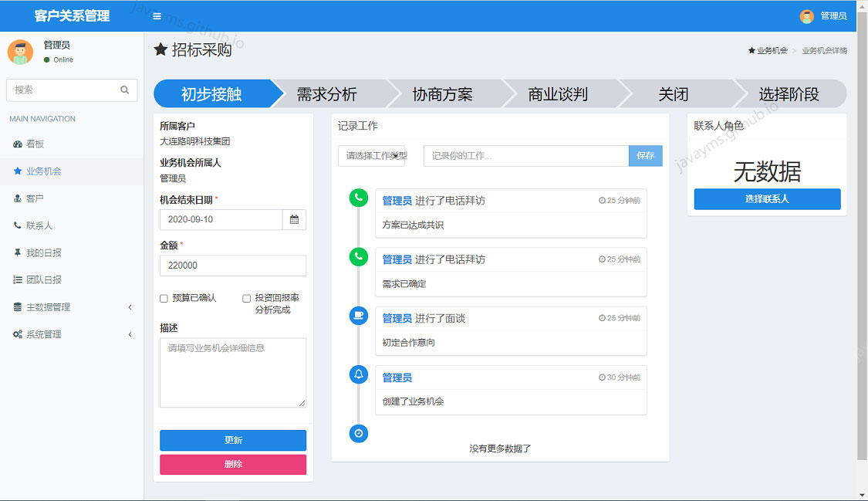The image size is (868, 501).
Task: Click bell icon for 创建了业务机会 entry
Action: tap(359, 374)
